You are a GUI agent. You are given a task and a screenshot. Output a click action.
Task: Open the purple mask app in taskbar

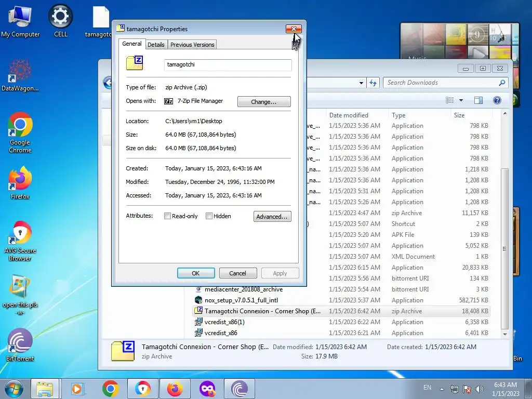click(207, 389)
